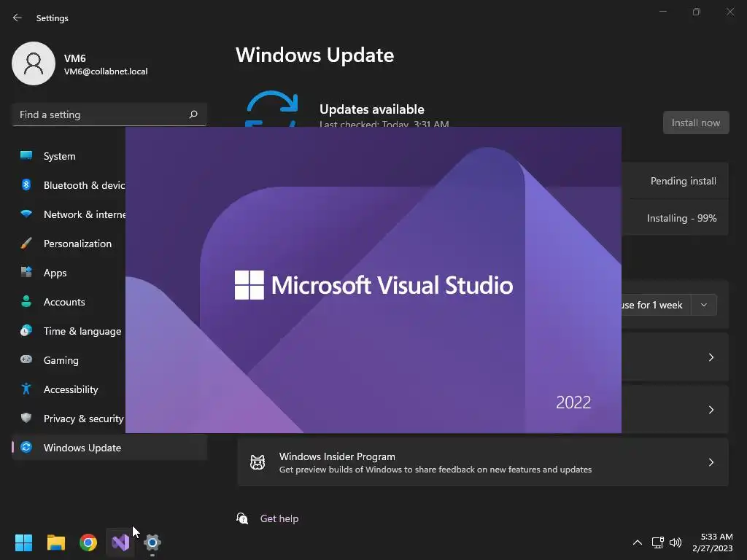Click the search magnifier in Find a setting
This screenshot has width=747, height=560.
[x=193, y=114]
